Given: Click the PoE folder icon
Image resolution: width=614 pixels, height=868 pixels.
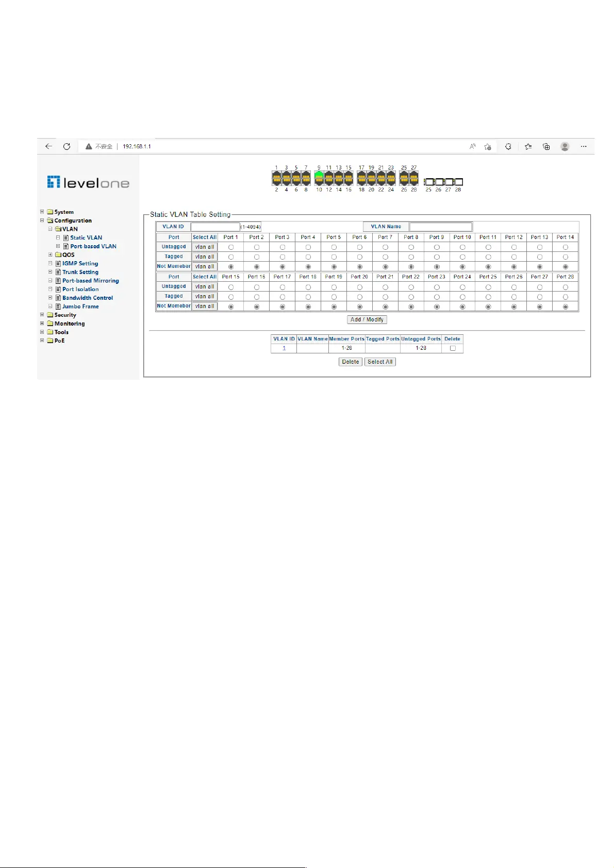Looking at the screenshot, I should pyautogui.click(x=50, y=341).
